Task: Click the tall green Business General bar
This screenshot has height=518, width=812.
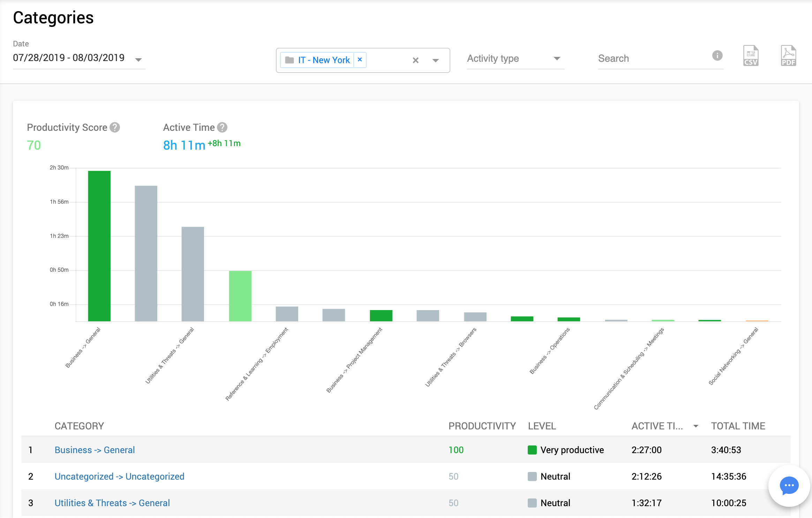Action: coord(99,246)
